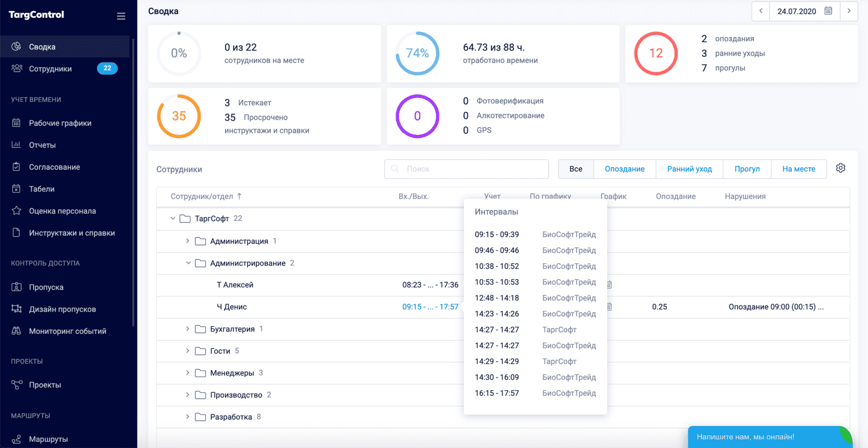Expand the Бухгалтерия department
Viewport: 868px width, 448px height.
[188, 329]
